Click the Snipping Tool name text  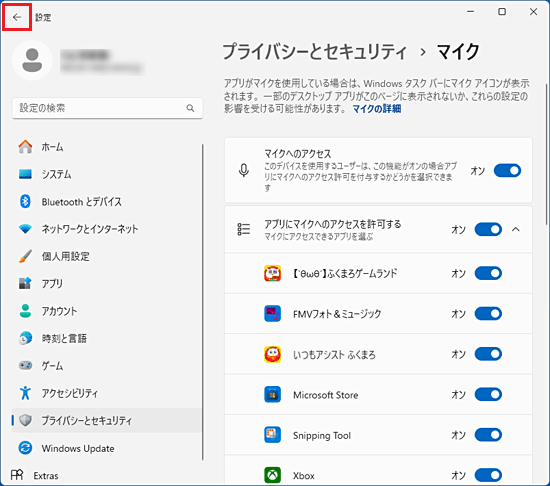tap(322, 436)
